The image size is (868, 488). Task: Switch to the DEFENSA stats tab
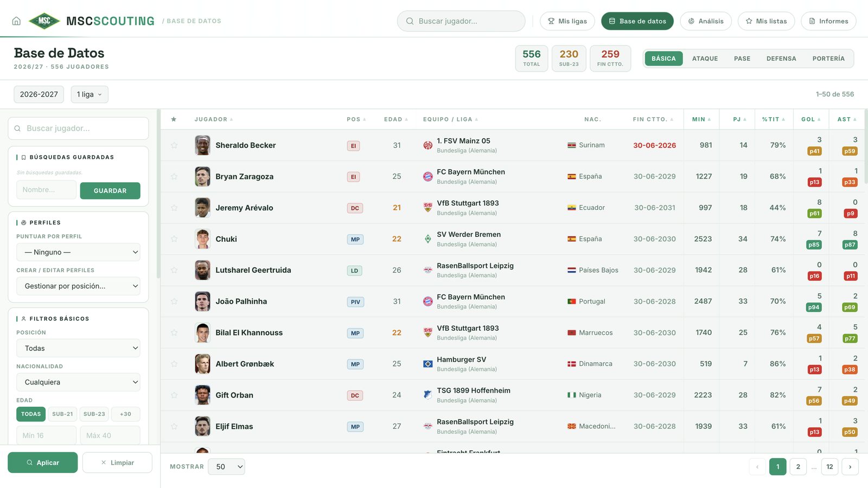tap(781, 59)
